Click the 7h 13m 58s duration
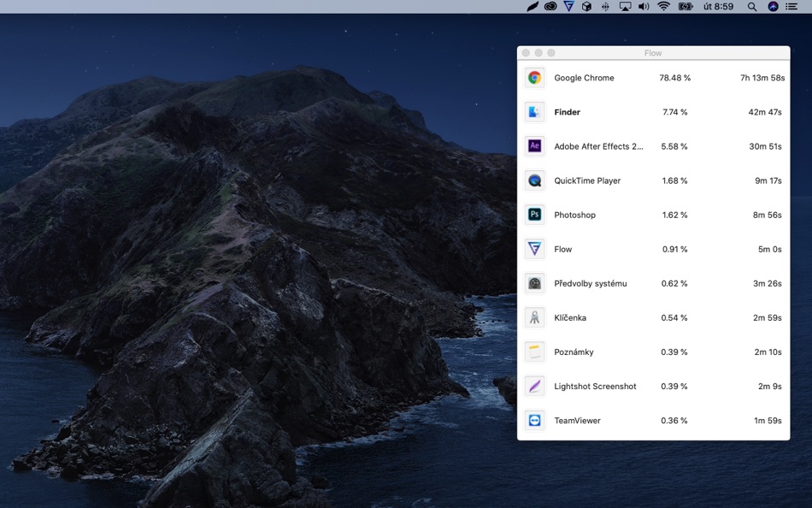This screenshot has height=508, width=812. coord(762,78)
